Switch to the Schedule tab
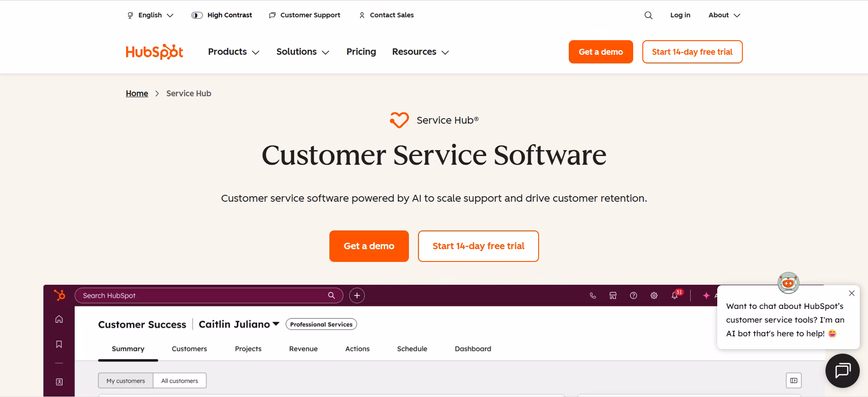868x397 pixels. 412,349
